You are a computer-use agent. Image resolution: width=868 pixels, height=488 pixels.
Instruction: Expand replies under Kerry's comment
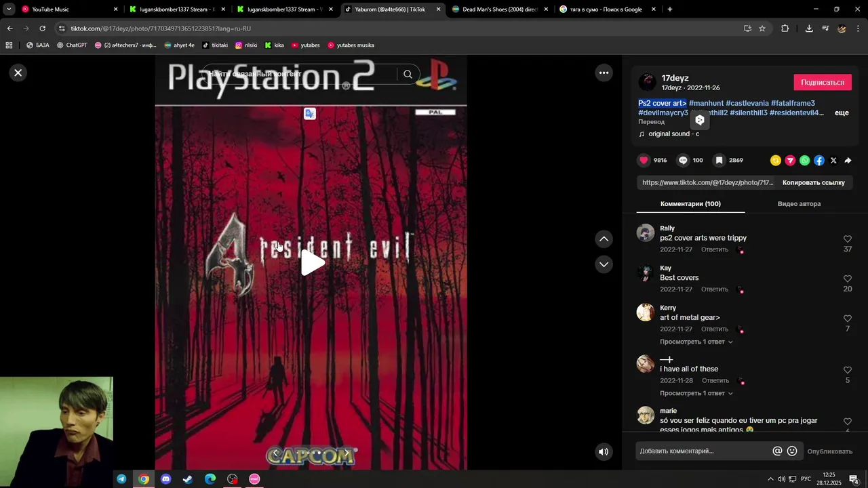(x=696, y=342)
